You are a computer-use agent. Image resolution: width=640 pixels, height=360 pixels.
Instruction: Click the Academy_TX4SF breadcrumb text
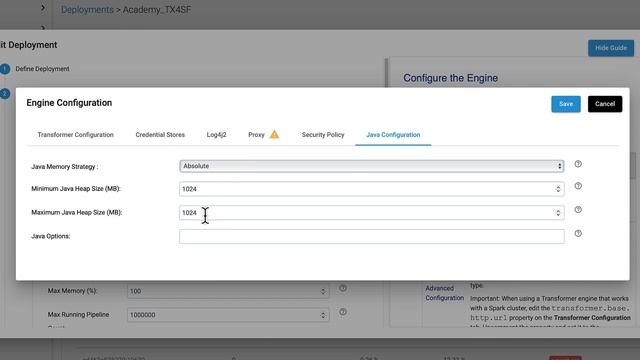(x=157, y=10)
